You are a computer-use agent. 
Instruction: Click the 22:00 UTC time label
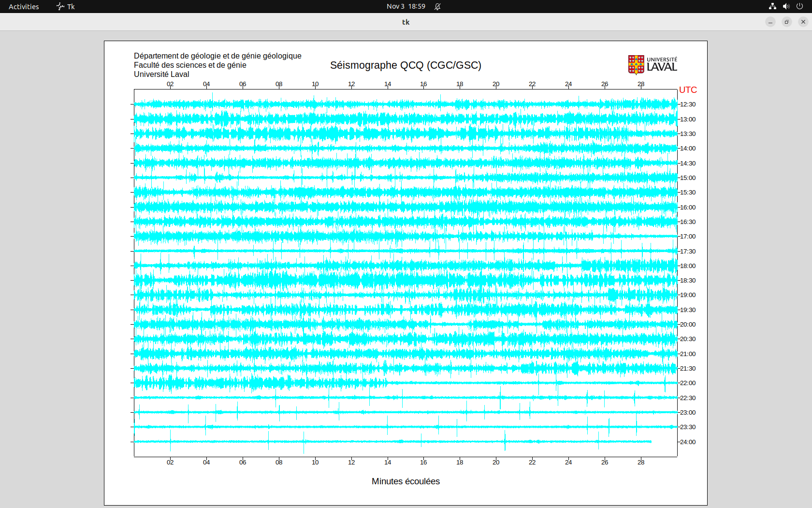coord(688,383)
